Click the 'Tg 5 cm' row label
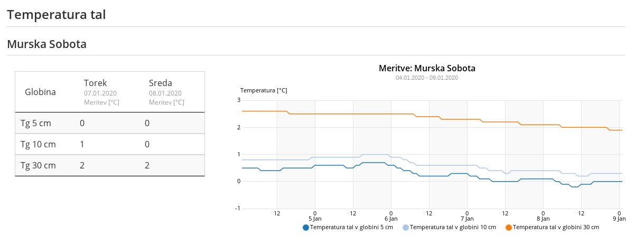The width and height of the screenshot is (644, 245). (x=36, y=123)
